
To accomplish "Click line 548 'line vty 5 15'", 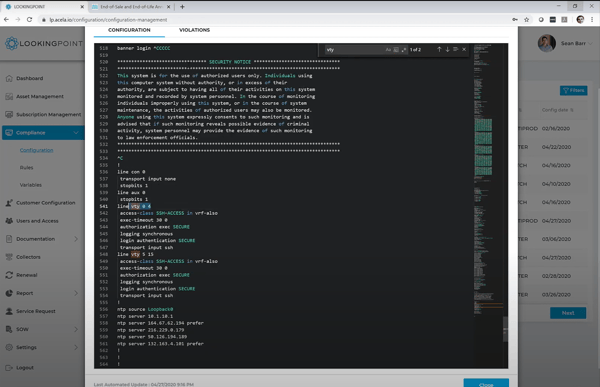I will pos(135,254).
